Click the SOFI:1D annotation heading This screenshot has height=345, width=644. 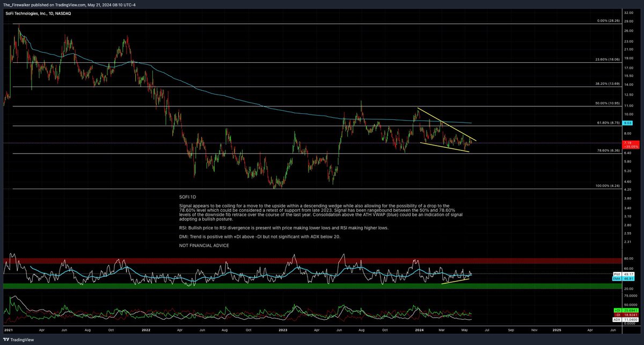188,197
